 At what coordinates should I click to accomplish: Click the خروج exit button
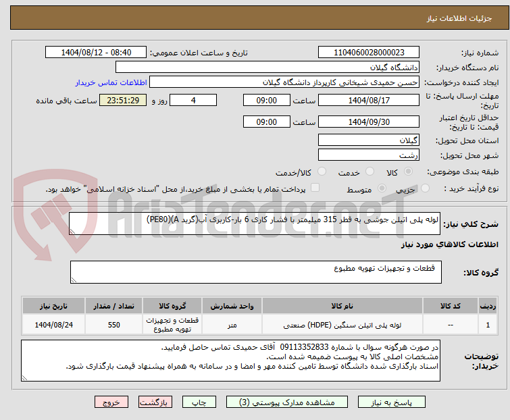pyautogui.click(x=111, y=402)
